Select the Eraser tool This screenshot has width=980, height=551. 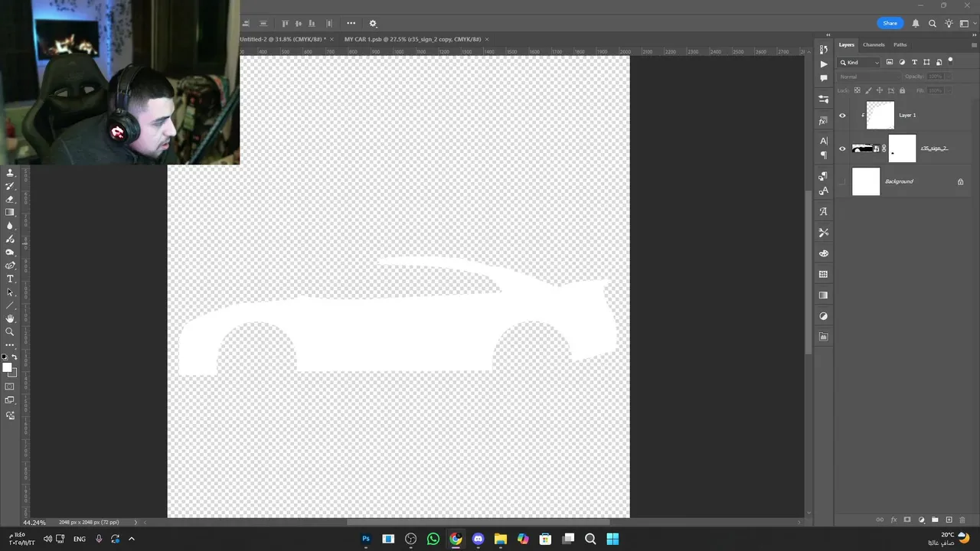tap(10, 199)
